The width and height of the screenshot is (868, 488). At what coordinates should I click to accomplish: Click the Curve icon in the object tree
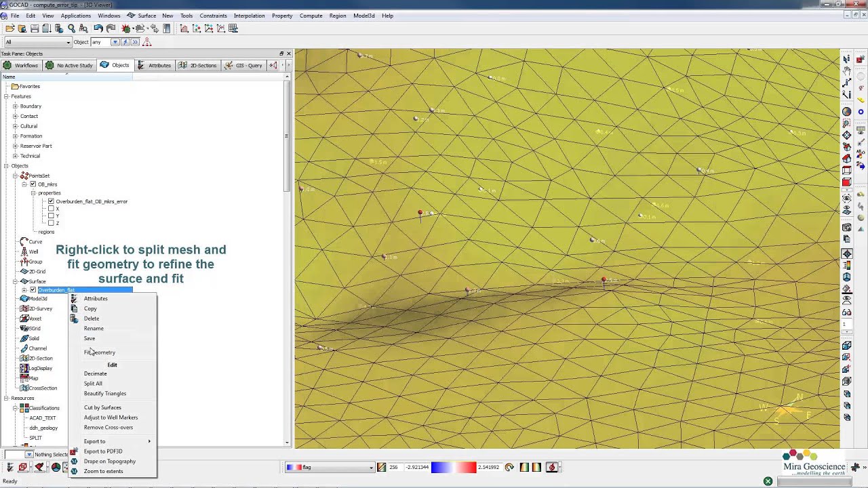24,241
